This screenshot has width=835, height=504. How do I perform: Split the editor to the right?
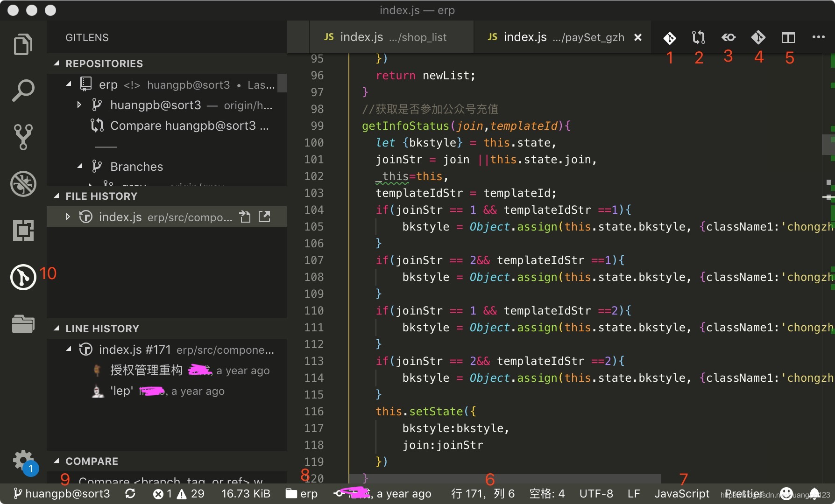[x=788, y=37]
